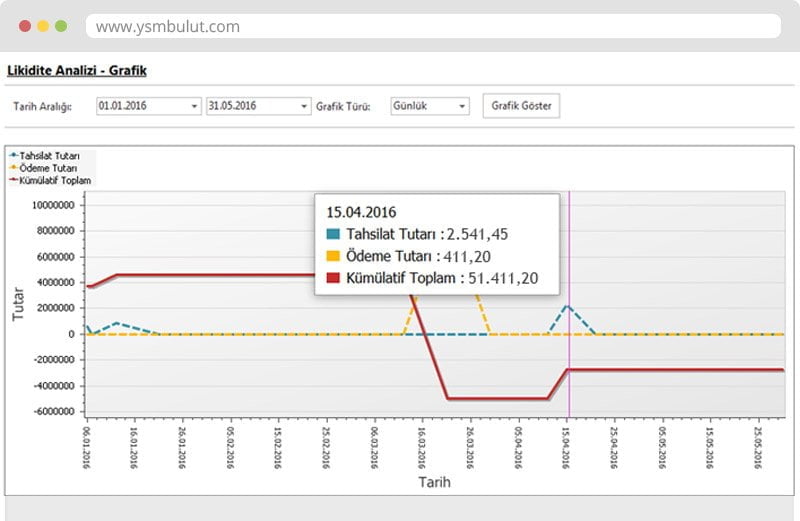This screenshot has height=521, width=800.
Task: Click the green window maximize dot
Action: tap(61, 26)
